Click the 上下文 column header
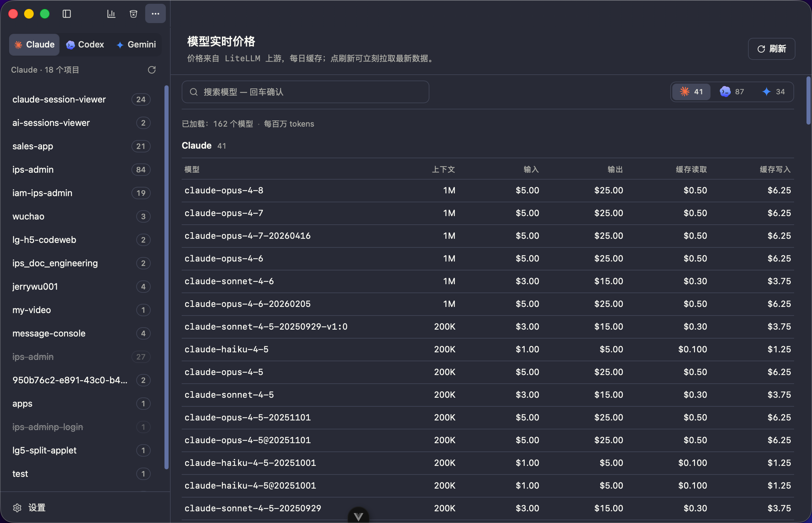Viewport: 812px width, 523px height. pyautogui.click(x=444, y=169)
